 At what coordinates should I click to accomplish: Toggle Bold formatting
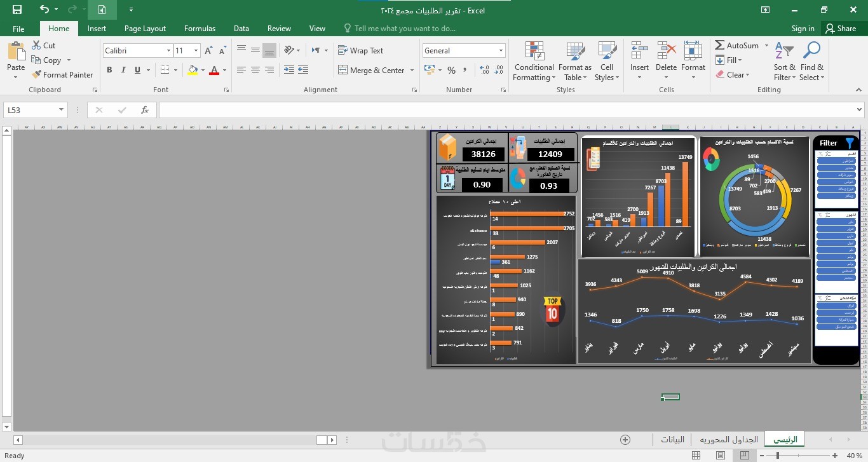(109, 70)
